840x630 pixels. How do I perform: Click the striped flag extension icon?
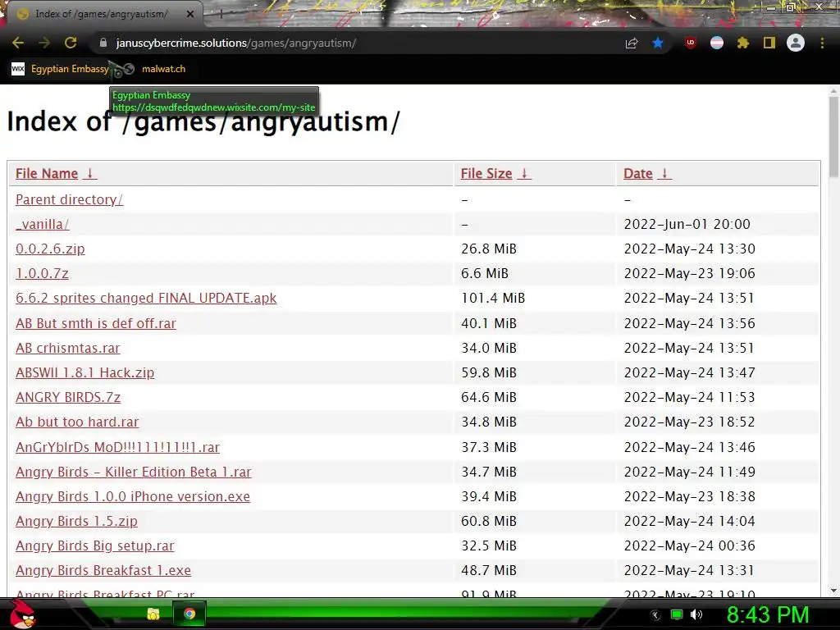pos(717,43)
